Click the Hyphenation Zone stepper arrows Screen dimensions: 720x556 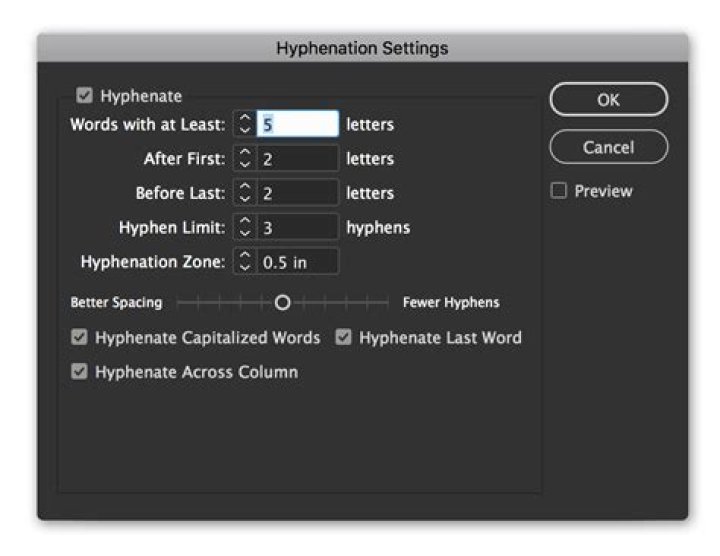click(x=245, y=262)
